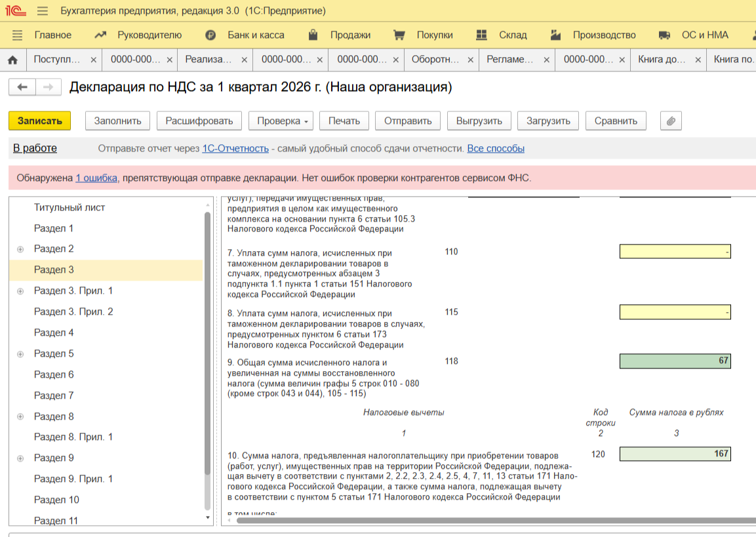Open the Проверка dropdown button
This screenshot has width=756, height=537.
[281, 121]
